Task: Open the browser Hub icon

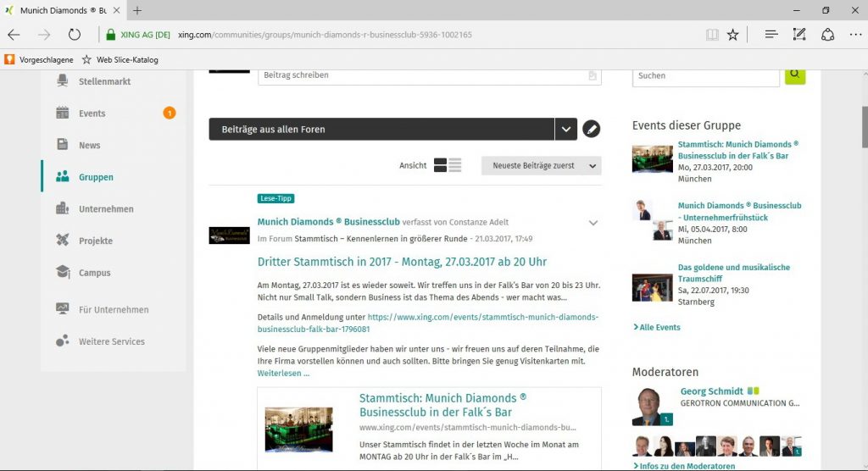Action: click(x=771, y=35)
